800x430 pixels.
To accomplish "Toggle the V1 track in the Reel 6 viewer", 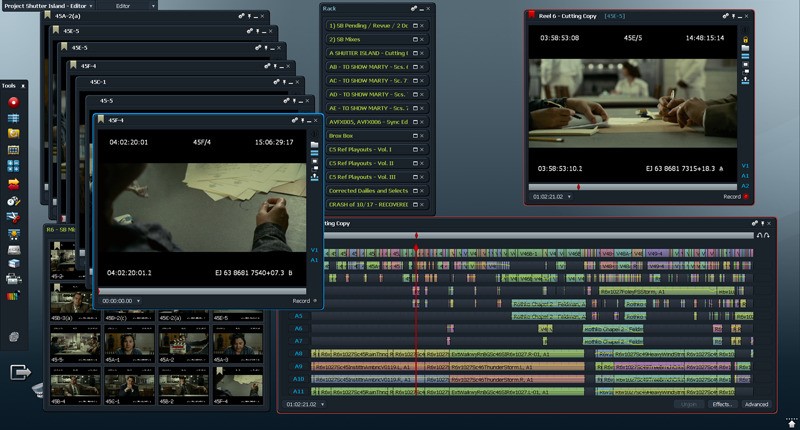I will (x=745, y=165).
